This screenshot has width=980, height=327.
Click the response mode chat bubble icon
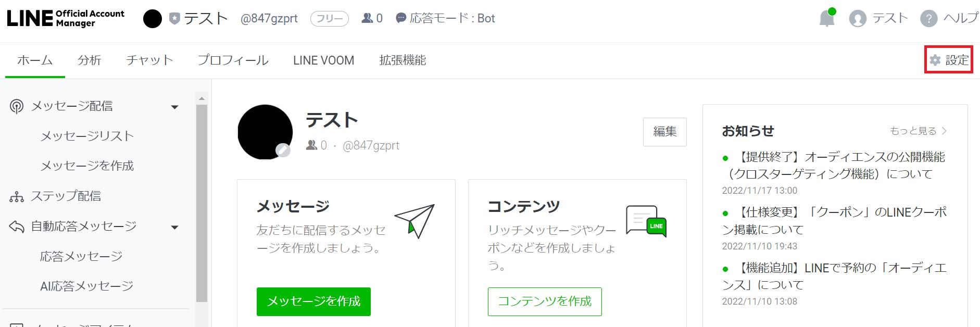pos(401,18)
